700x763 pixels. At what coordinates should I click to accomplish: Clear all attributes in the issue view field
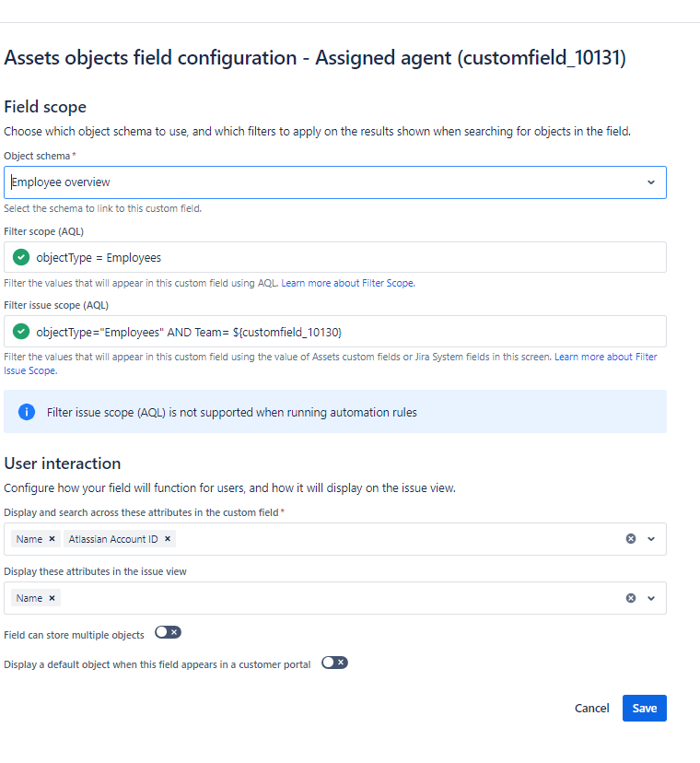point(630,597)
